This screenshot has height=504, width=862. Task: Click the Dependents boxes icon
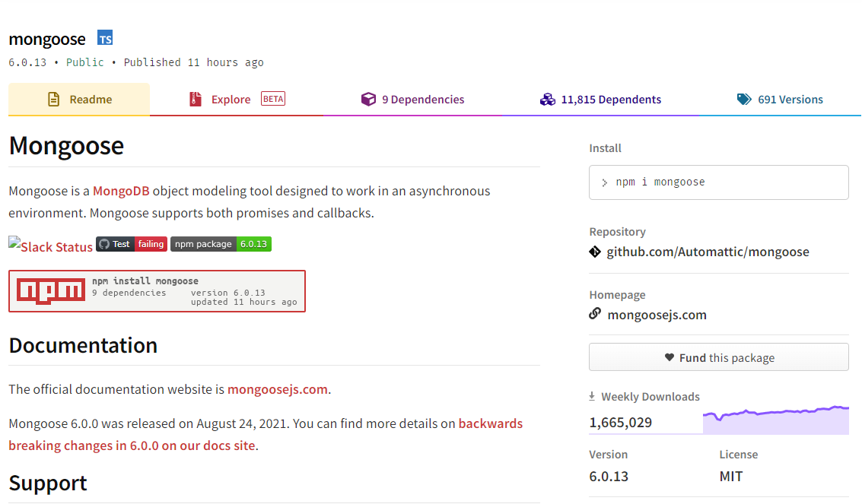548,100
